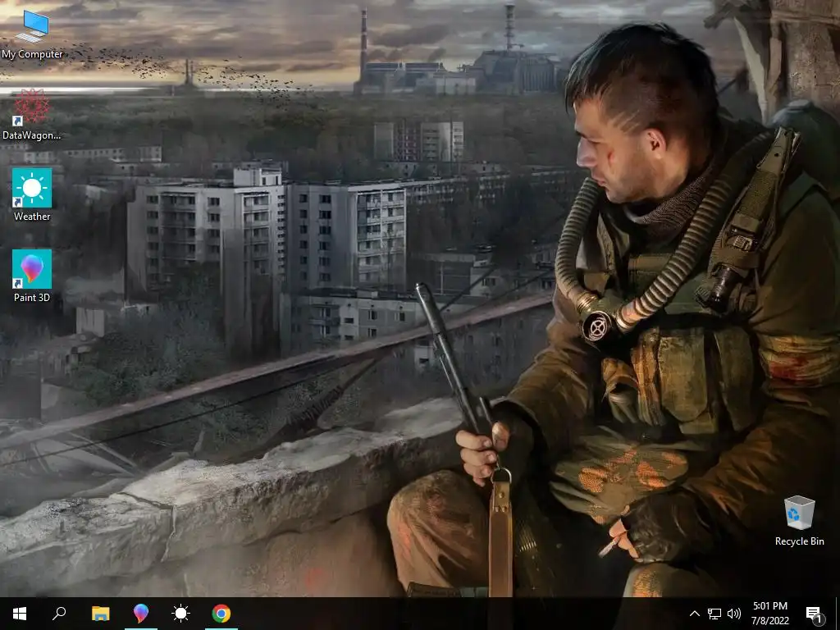Open the Windows Start menu
The height and width of the screenshot is (630, 840).
click(20, 614)
